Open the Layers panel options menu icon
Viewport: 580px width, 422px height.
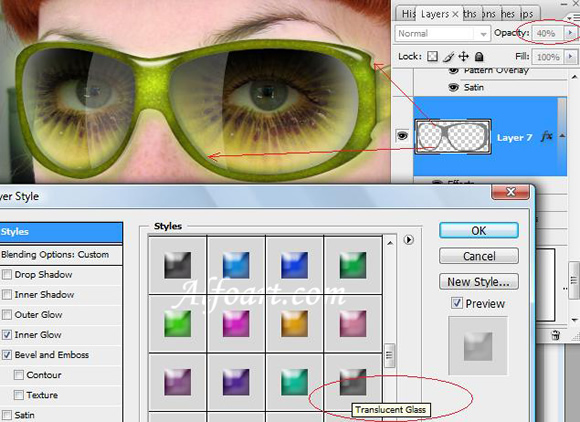(x=572, y=17)
